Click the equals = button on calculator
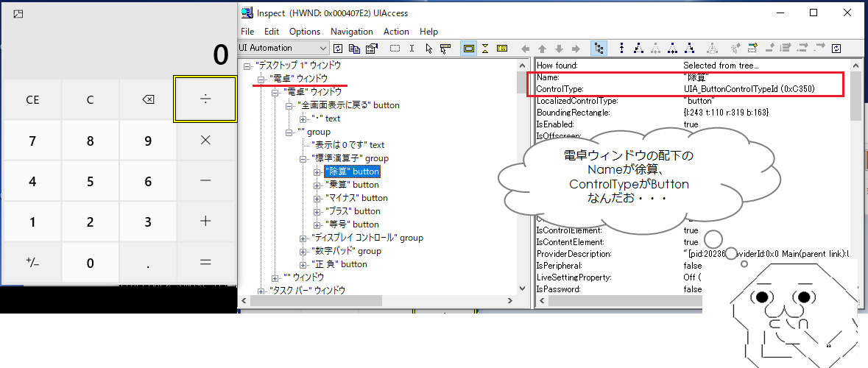 [x=205, y=263]
